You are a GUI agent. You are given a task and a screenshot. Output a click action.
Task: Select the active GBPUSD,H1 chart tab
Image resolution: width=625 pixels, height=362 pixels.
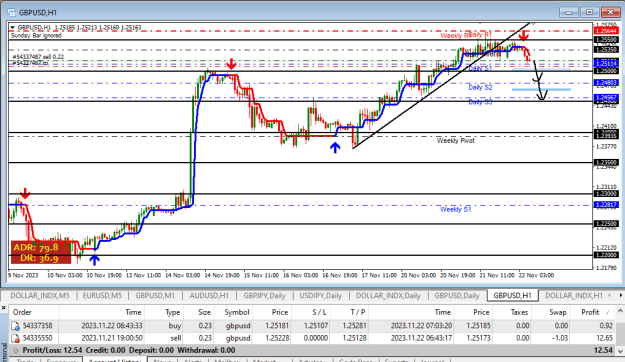513,295
